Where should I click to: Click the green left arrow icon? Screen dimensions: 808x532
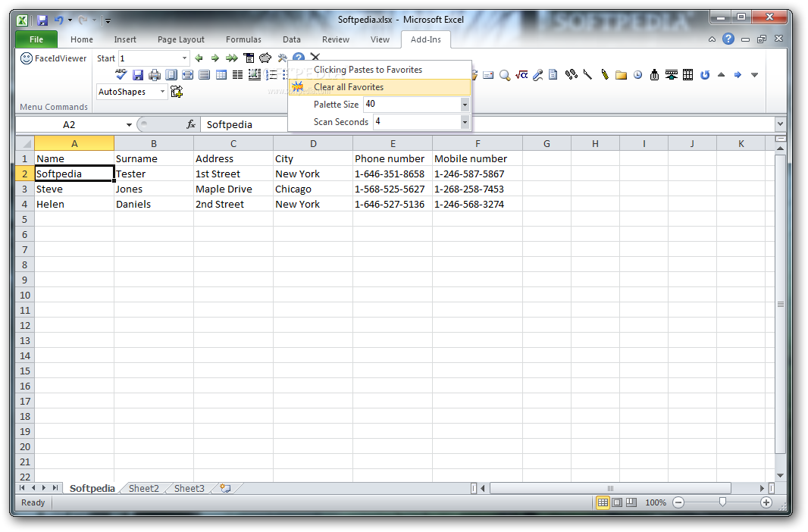tap(199, 58)
